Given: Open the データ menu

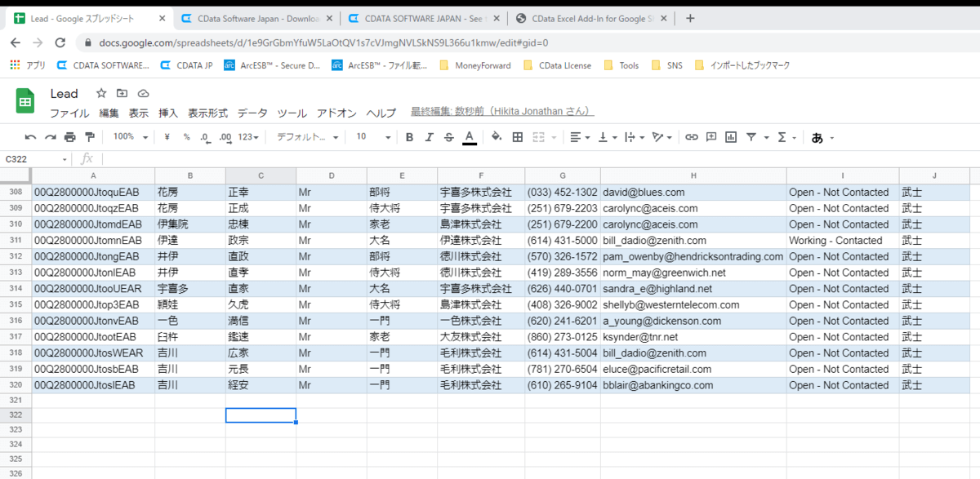Looking at the screenshot, I should tap(252, 113).
